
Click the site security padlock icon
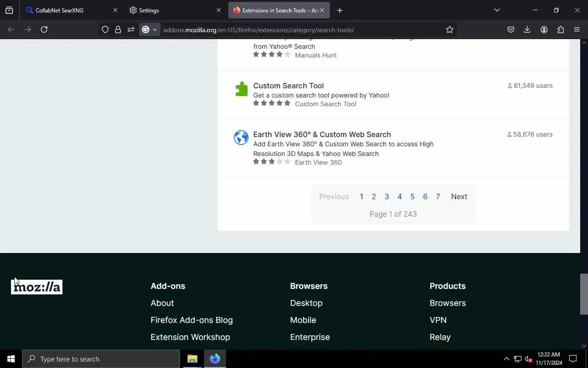(x=118, y=29)
